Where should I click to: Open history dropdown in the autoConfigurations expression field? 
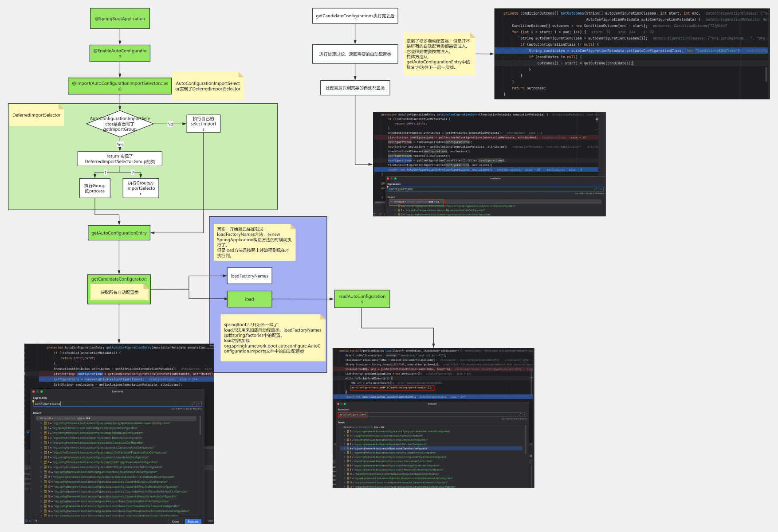point(525,415)
